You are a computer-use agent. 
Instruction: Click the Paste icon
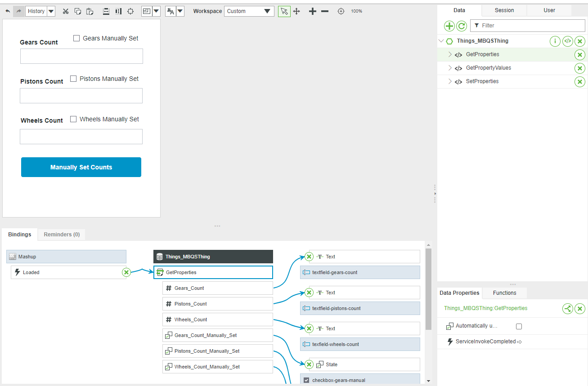click(x=90, y=11)
